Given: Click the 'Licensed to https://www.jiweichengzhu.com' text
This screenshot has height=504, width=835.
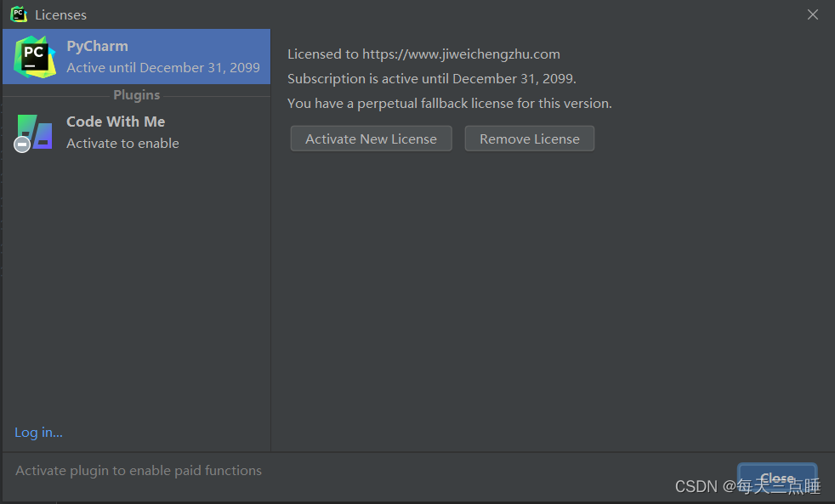Looking at the screenshot, I should (424, 54).
